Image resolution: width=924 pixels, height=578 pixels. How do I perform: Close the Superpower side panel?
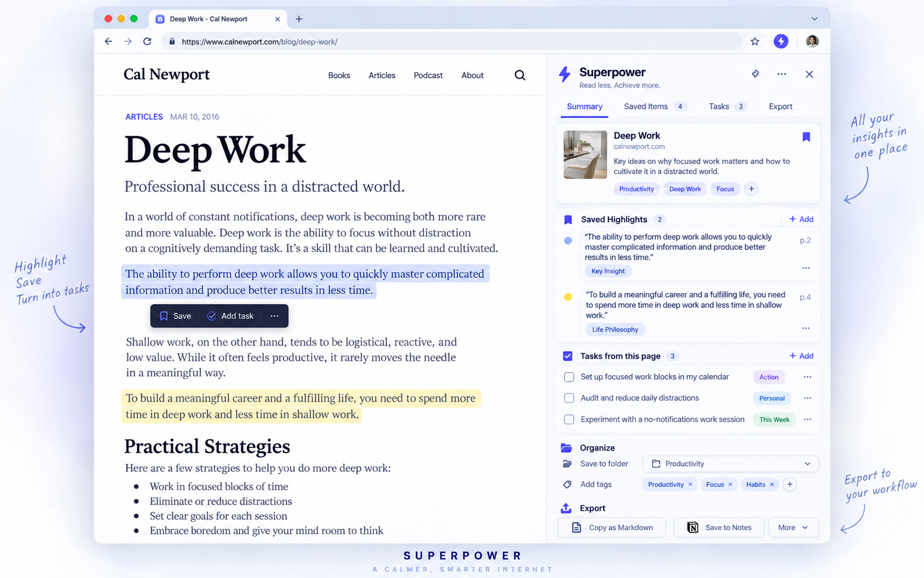[x=809, y=74]
